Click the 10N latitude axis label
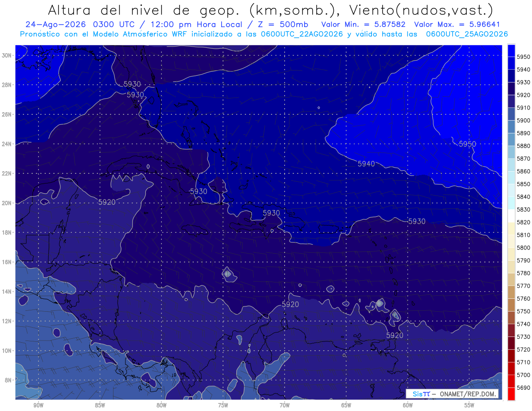 (x=7, y=351)
